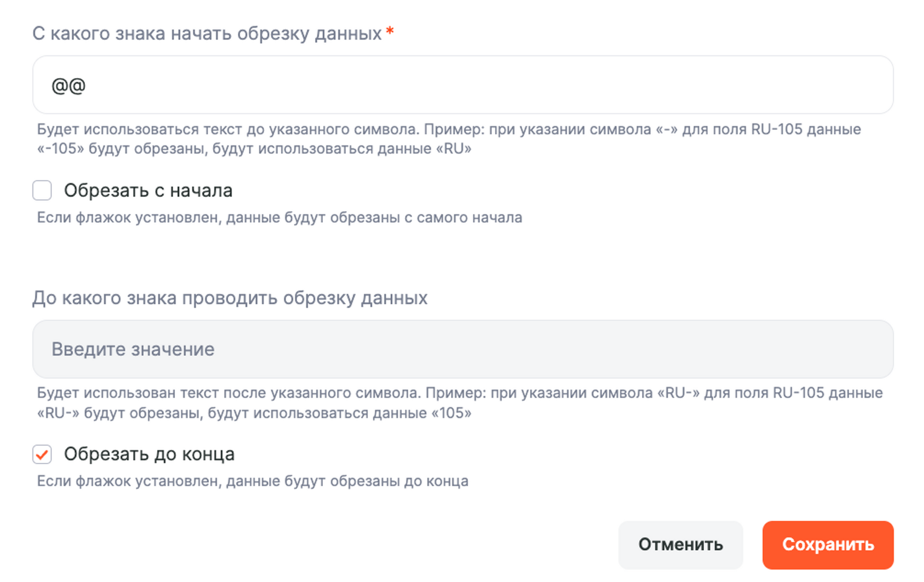Click the 'До какого знака проводить обрезку данных' label
924x582 pixels.
230,298
